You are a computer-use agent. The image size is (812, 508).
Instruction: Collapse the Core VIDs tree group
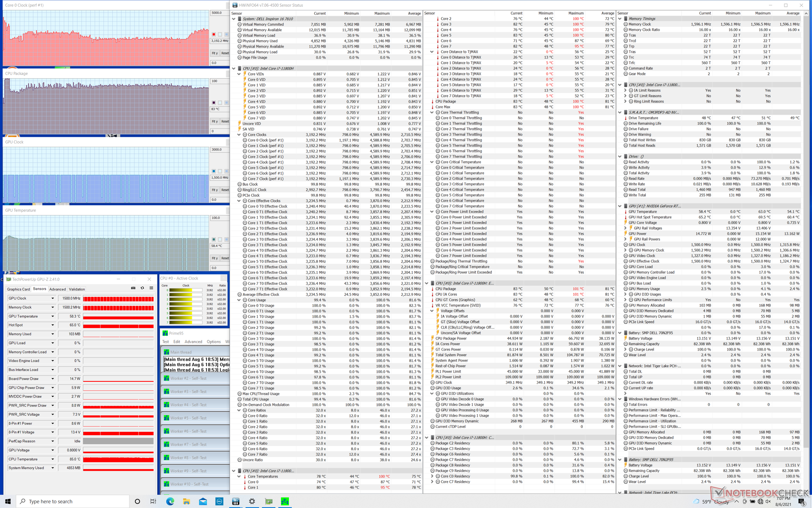click(239, 74)
